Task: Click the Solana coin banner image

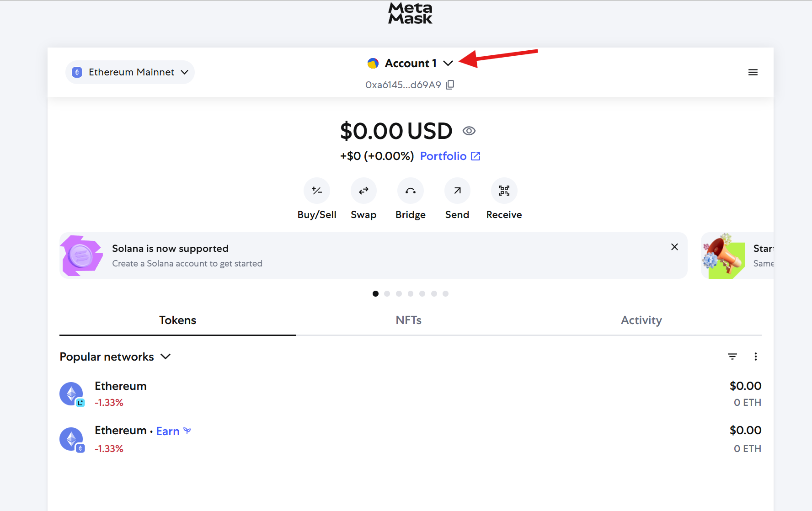Action: pos(81,255)
